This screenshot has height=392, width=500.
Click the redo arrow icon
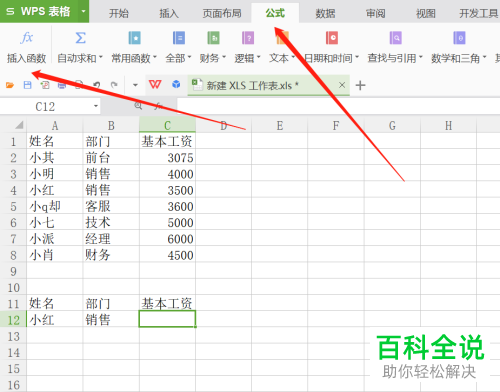coord(114,85)
